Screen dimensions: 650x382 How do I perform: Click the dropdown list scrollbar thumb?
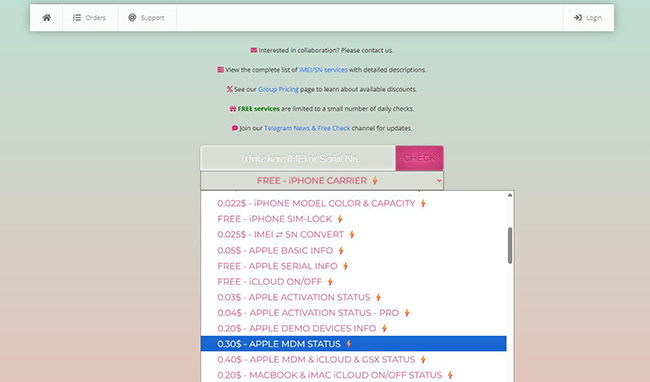tap(510, 245)
